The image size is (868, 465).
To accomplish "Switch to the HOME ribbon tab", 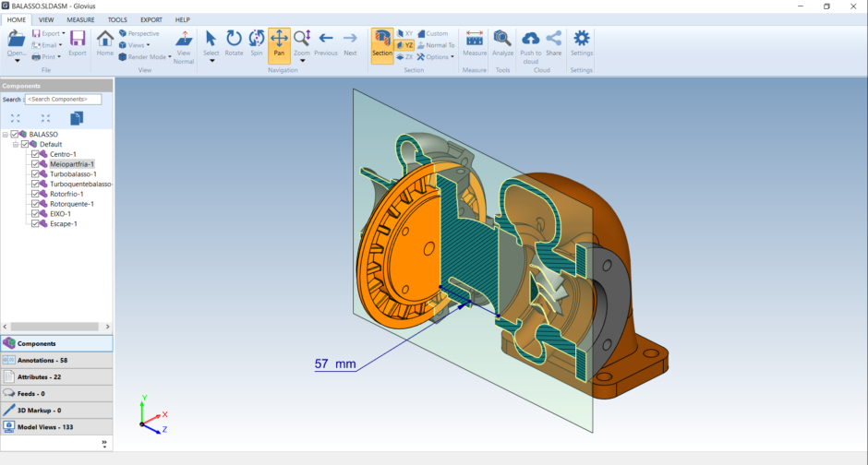I will click(x=17, y=20).
